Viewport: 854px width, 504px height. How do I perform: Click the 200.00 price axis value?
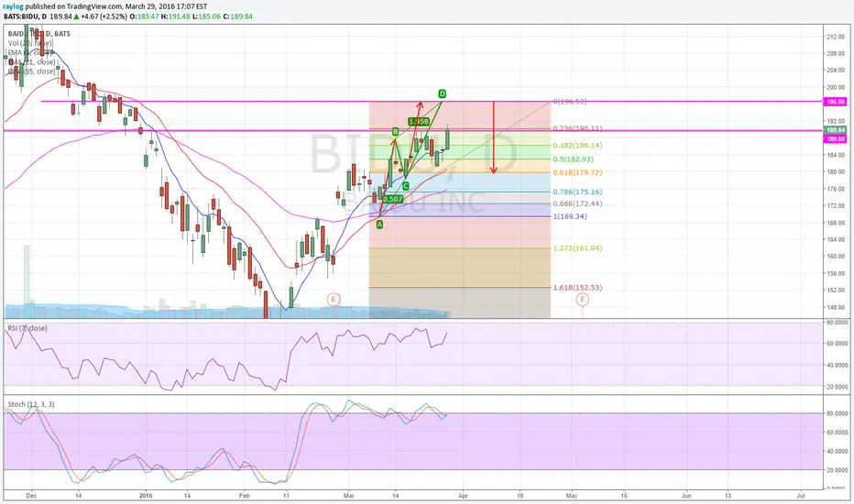(836, 87)
